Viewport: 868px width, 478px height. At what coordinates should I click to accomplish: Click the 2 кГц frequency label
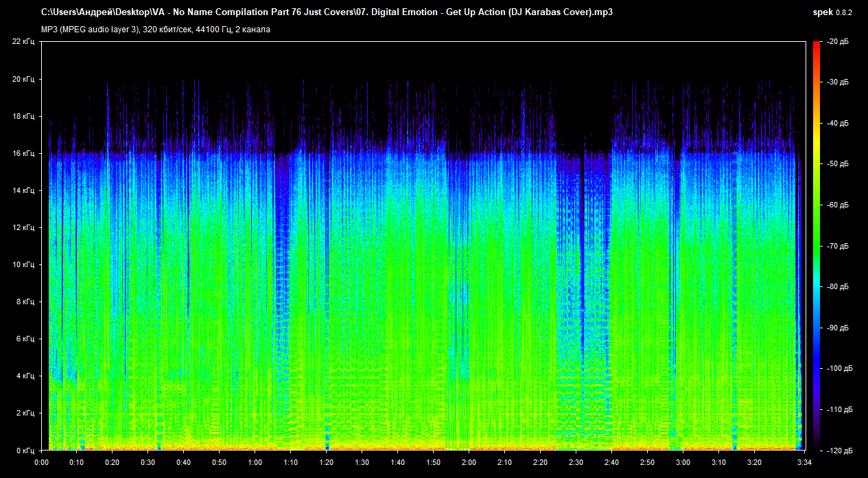25,413
